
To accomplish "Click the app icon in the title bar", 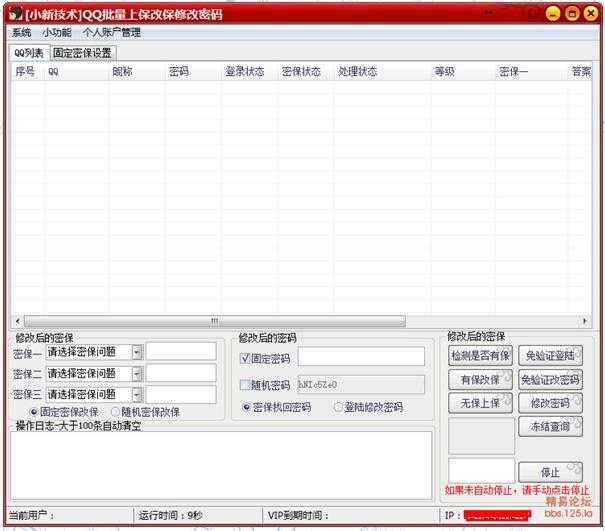I will pos(15,14).
